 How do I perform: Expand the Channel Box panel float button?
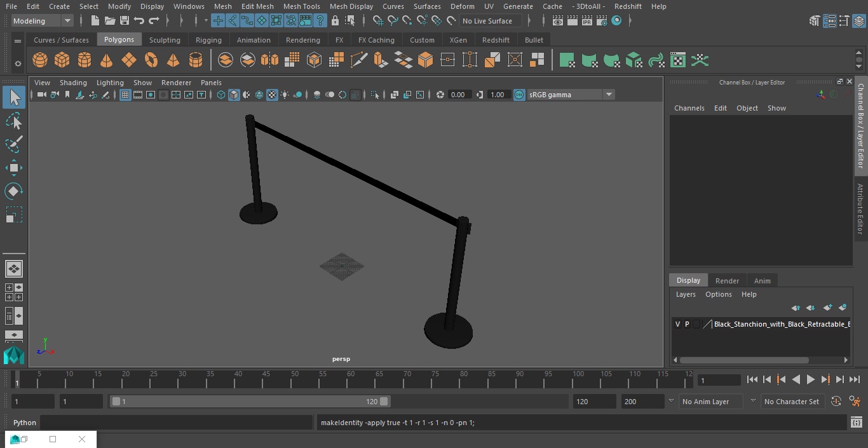(x=839, y=82)
